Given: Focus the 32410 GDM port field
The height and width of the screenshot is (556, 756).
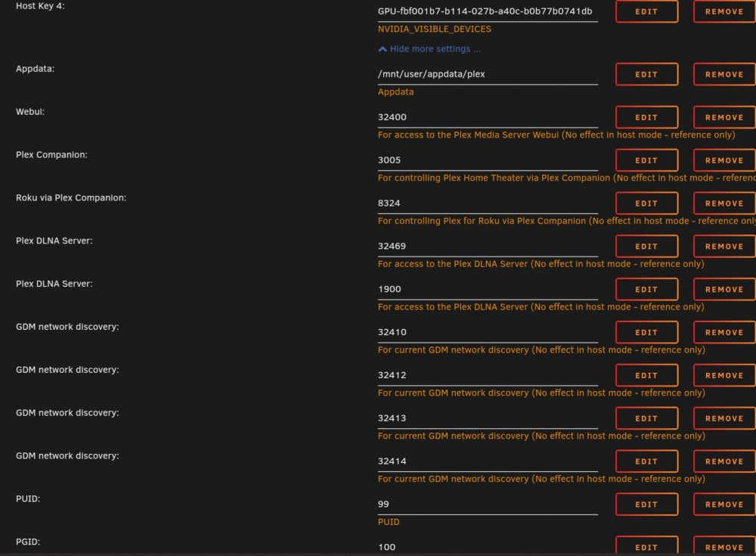Looking at the screenshot, I should pos(488,332).
